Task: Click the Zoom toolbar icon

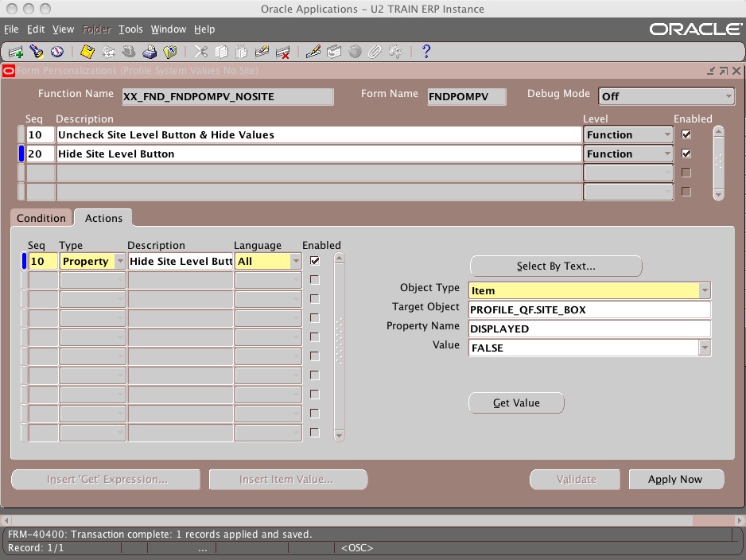Action: click(334, 52)
